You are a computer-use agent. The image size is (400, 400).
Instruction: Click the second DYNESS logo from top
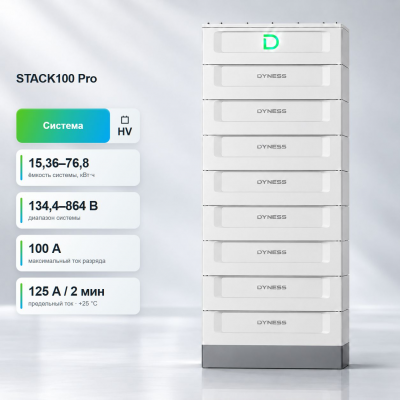pos(271,111)
